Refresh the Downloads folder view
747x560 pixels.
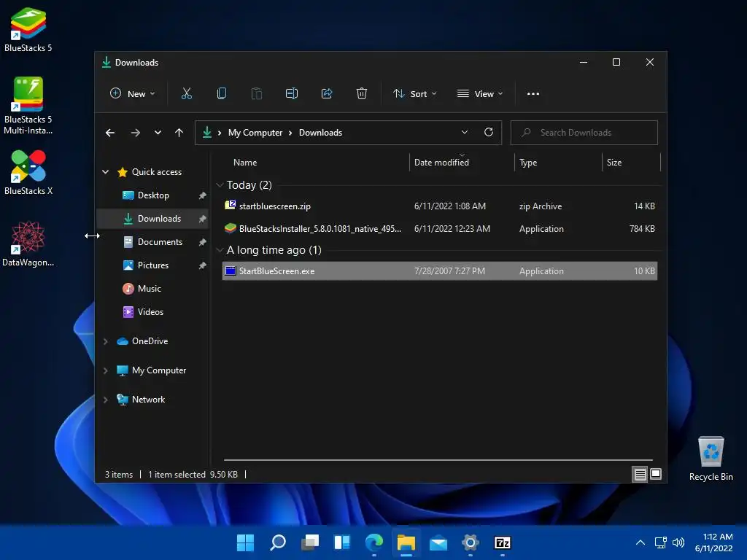pyautogui.click(x=489, y=133)
